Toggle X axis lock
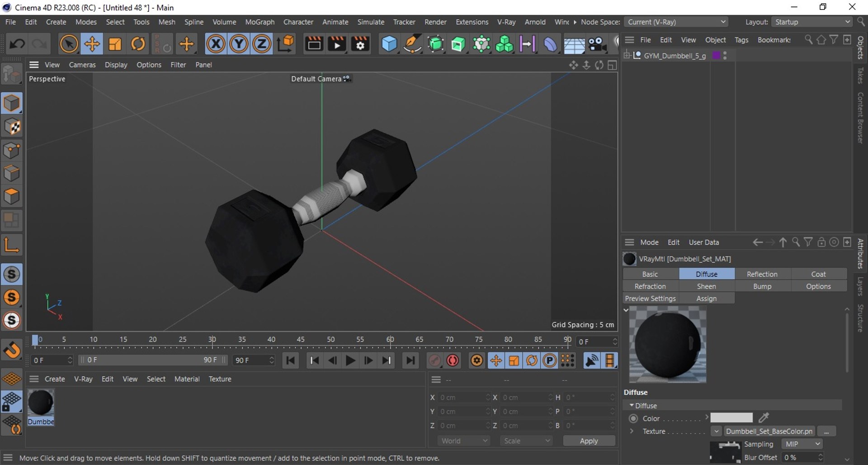This screenshot has height=465, width=868. coord(216,44)
